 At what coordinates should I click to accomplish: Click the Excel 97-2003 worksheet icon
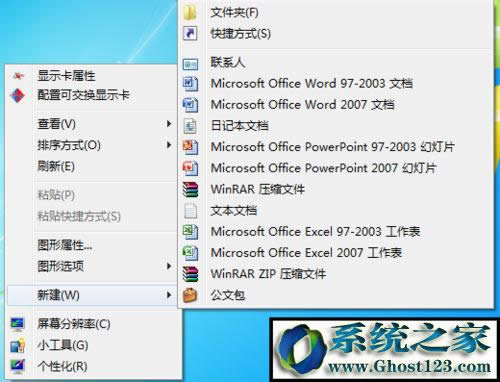[x=190, y=232]
